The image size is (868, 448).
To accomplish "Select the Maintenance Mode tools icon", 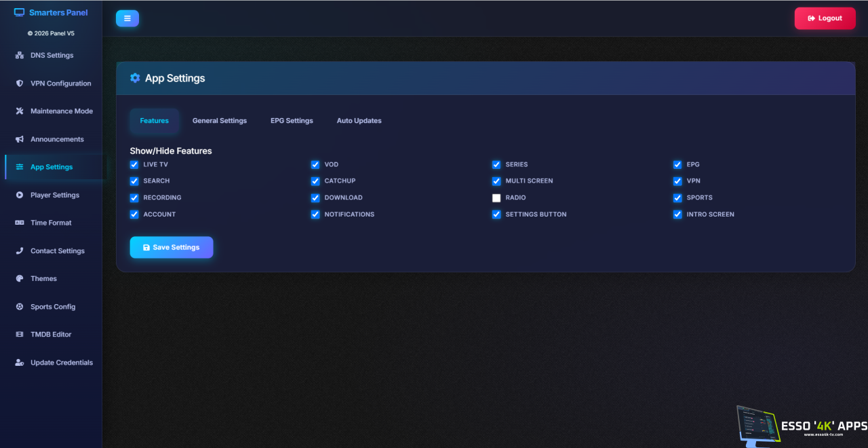I will point(20,111).
